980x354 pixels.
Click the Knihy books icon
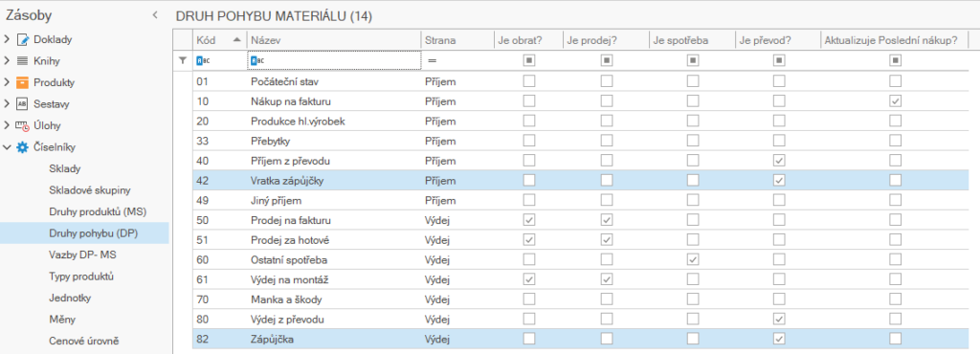(23, 61)
